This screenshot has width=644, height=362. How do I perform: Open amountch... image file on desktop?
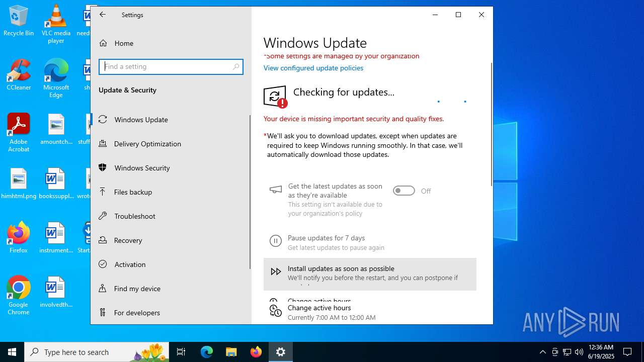point(56,129)
